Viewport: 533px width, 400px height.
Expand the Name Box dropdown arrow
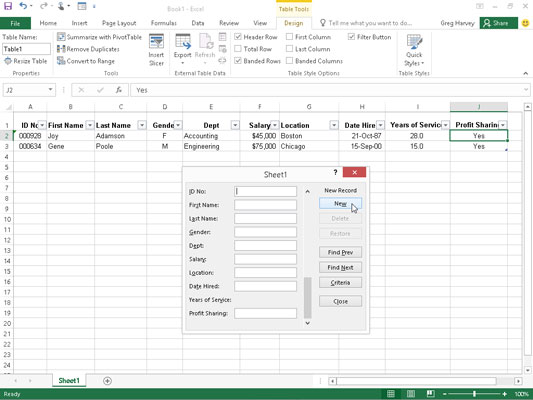[x=50, y=90]
